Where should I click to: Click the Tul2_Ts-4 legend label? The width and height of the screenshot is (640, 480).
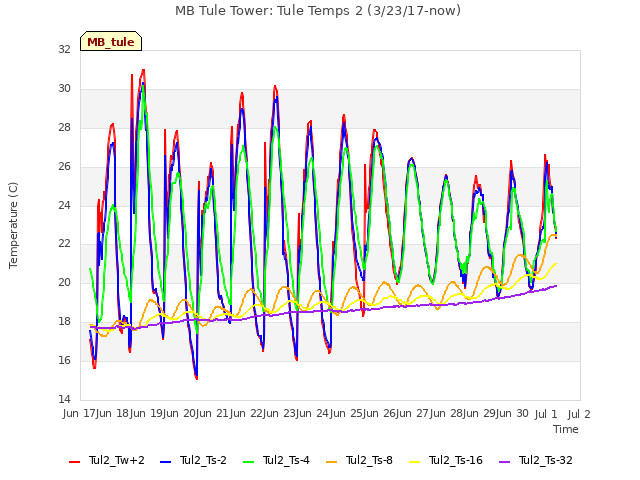286,460
